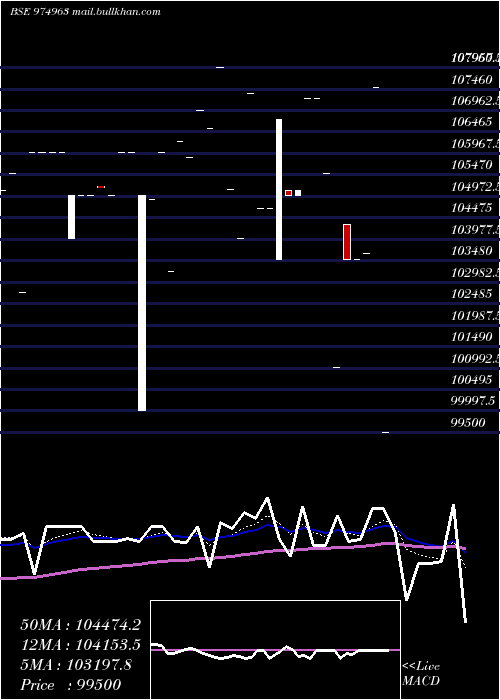The width and height of the screenshot is (500, 700).
Task: Click the small red candle near 104972.5
Action: tap(288, 193)
